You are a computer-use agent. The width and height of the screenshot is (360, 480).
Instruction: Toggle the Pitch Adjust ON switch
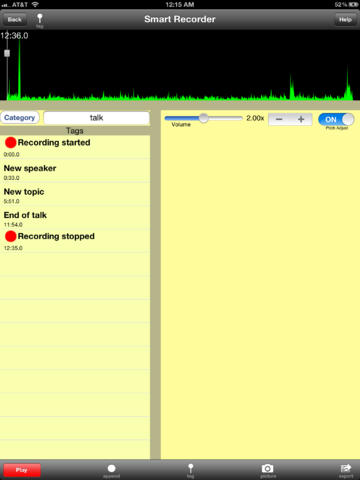point(336,119)
